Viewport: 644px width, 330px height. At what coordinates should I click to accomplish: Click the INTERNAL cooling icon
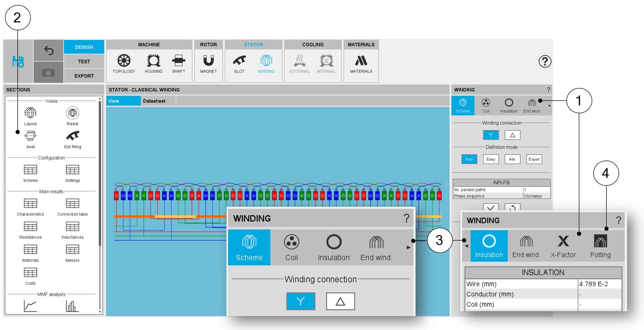[x=326, y=65]
